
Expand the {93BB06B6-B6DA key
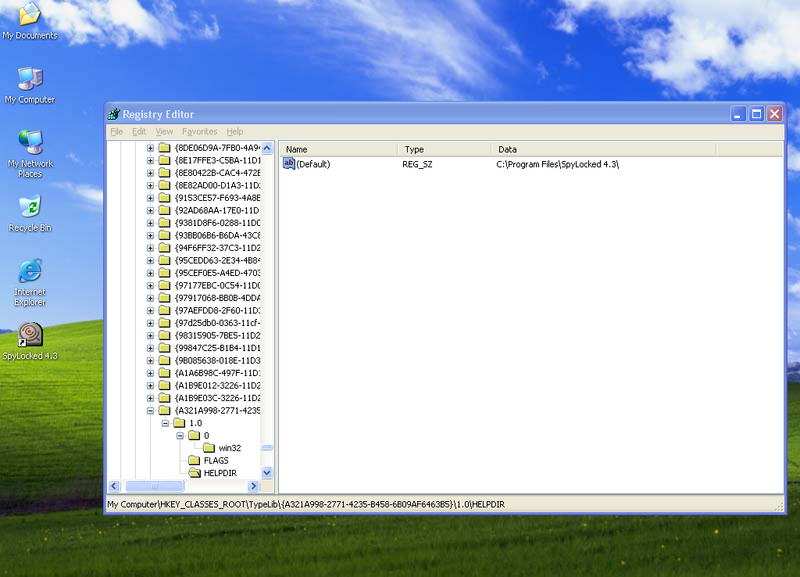coord(150,235)
